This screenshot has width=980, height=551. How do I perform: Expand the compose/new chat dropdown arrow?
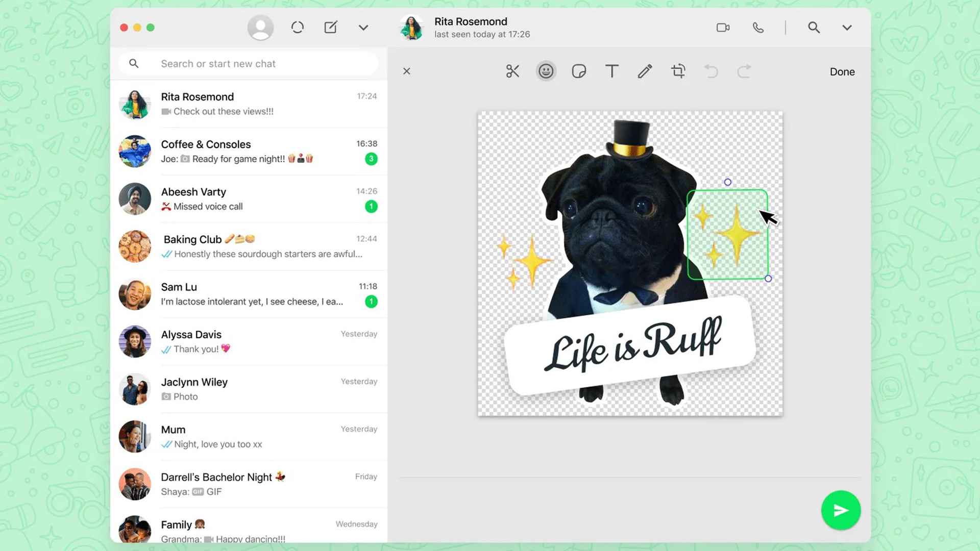[363, 28]
